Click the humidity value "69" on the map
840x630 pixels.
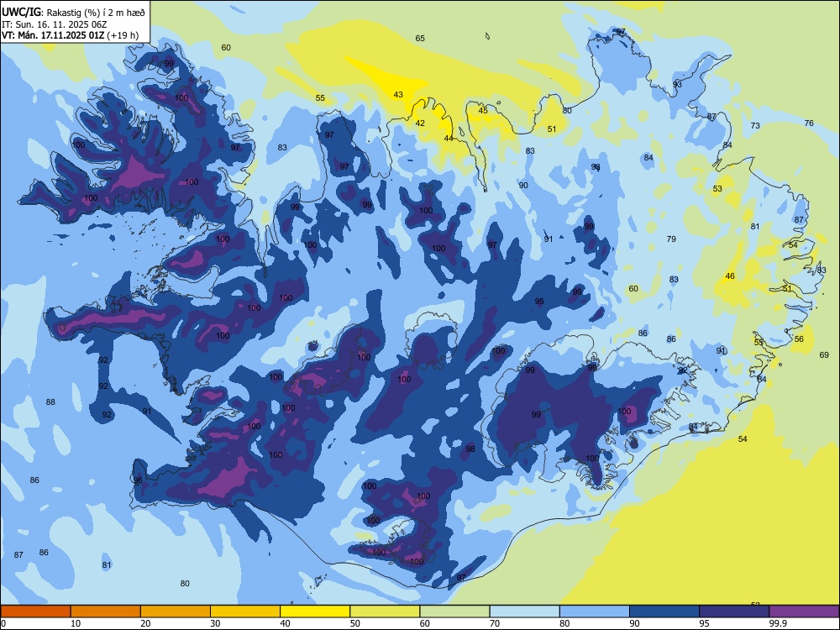pyautogui.click(x=824, y=355)
